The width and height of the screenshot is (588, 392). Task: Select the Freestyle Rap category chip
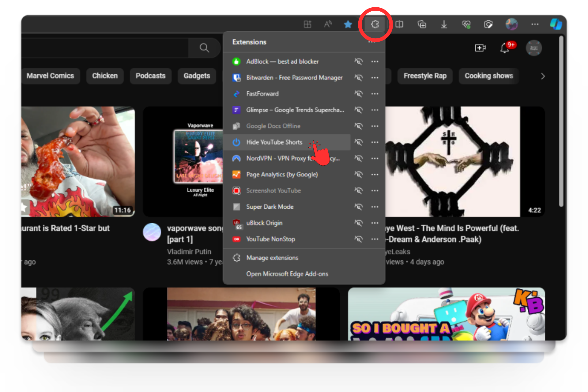click(x=425, y=76)
